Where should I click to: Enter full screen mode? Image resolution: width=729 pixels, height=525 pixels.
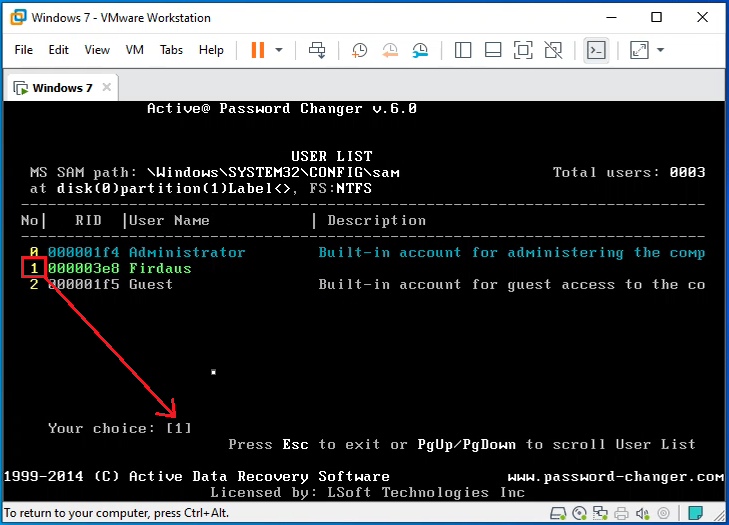(523, 50)
